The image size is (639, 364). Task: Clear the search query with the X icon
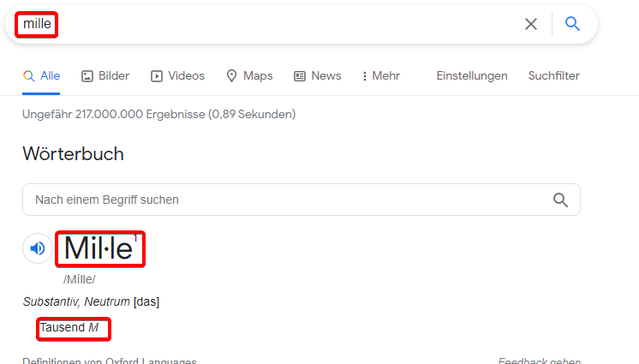pyautogui.click(x=531, y=24)
